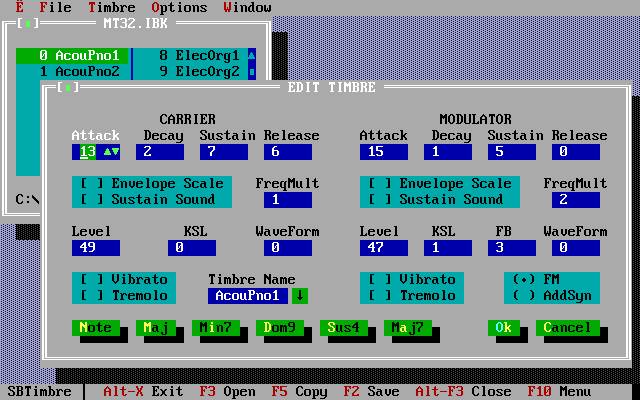Click the Carrier Level field showing 49
Screen dimensions: 640x400
(x=96, y=248)
